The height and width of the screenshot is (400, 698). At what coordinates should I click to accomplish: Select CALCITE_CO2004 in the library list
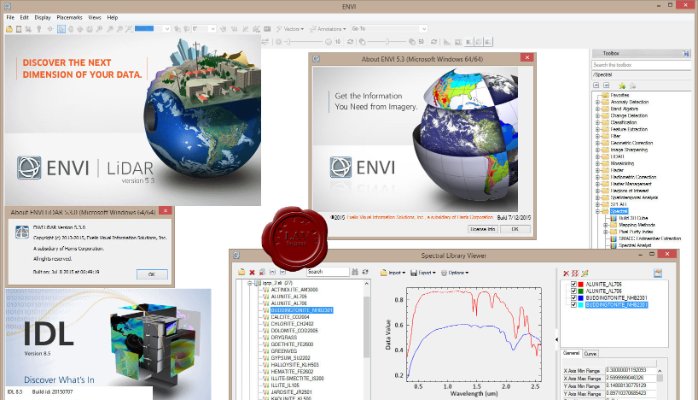tap(290, 317)
